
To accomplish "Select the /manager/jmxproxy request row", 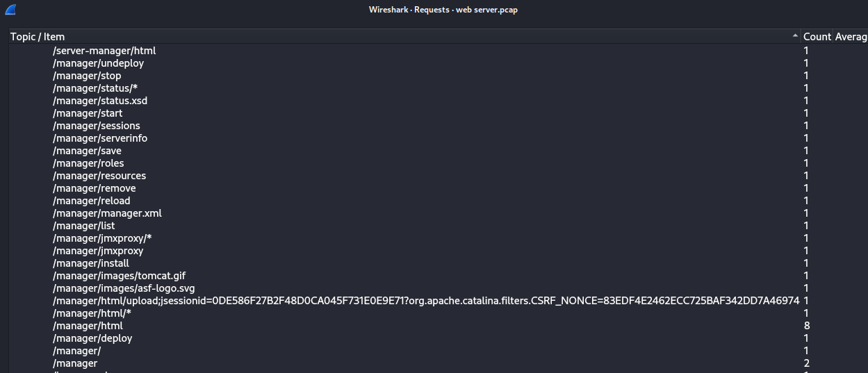I will point(98,251).
